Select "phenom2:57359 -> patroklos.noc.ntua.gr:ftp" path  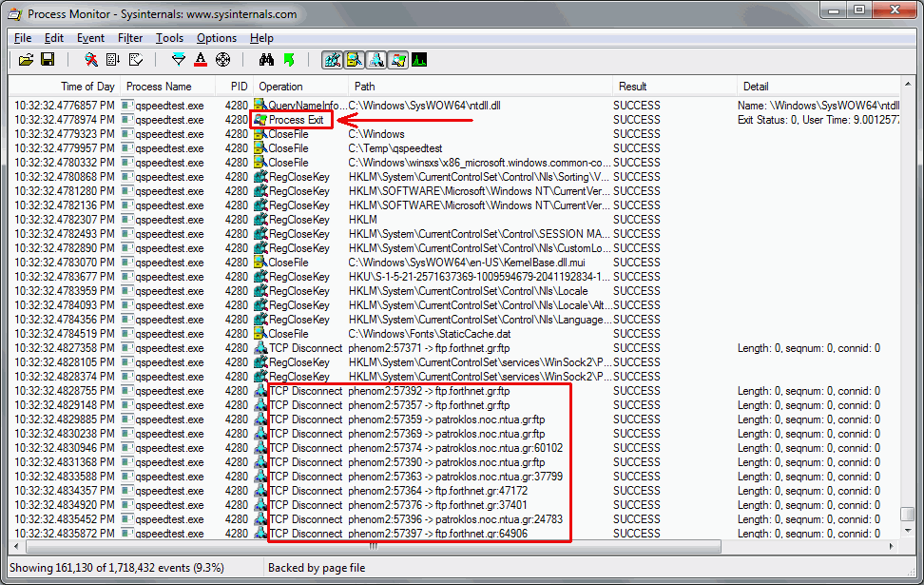point(447,419)
